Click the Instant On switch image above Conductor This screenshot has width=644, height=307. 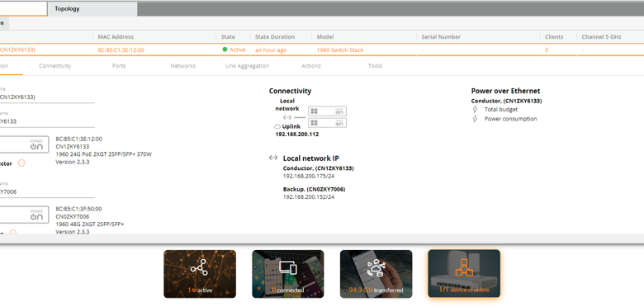pos(24,144)
